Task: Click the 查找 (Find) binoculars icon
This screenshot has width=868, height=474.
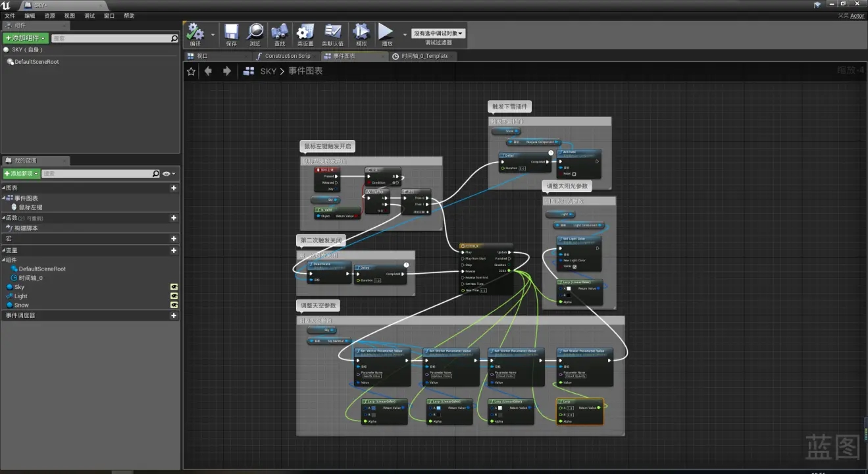Action: [280, 32]
